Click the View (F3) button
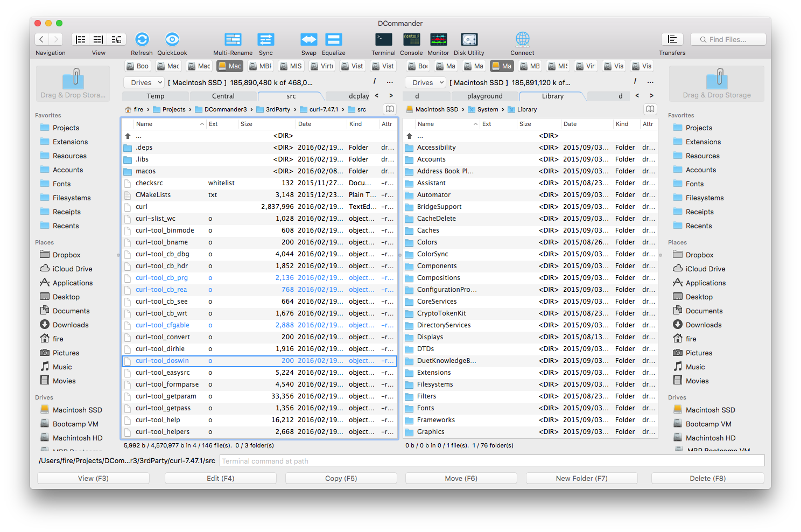 (94, 478)
